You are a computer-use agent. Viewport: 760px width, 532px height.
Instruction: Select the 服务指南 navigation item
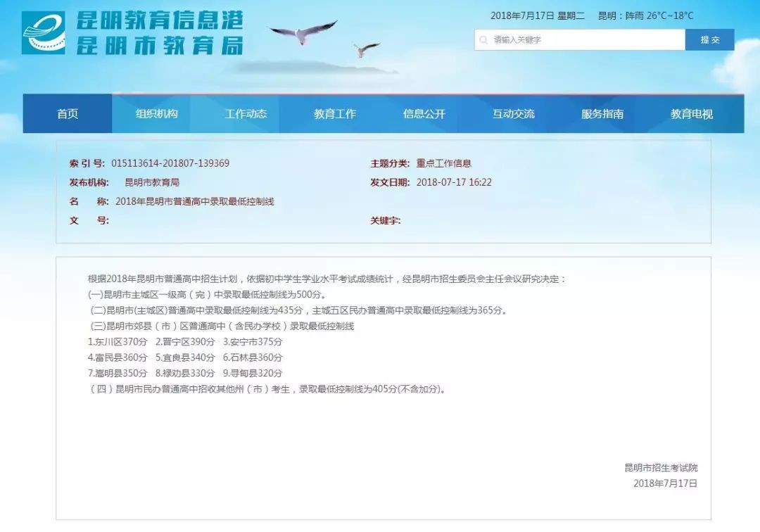click(x=602, y=114)
